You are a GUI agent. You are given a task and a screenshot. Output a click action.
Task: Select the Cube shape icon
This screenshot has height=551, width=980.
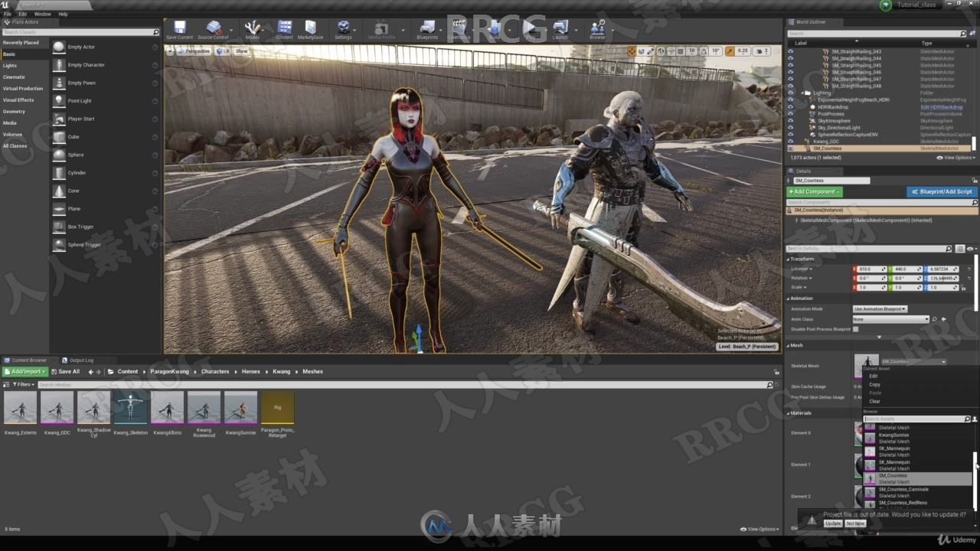click(59, 137)
